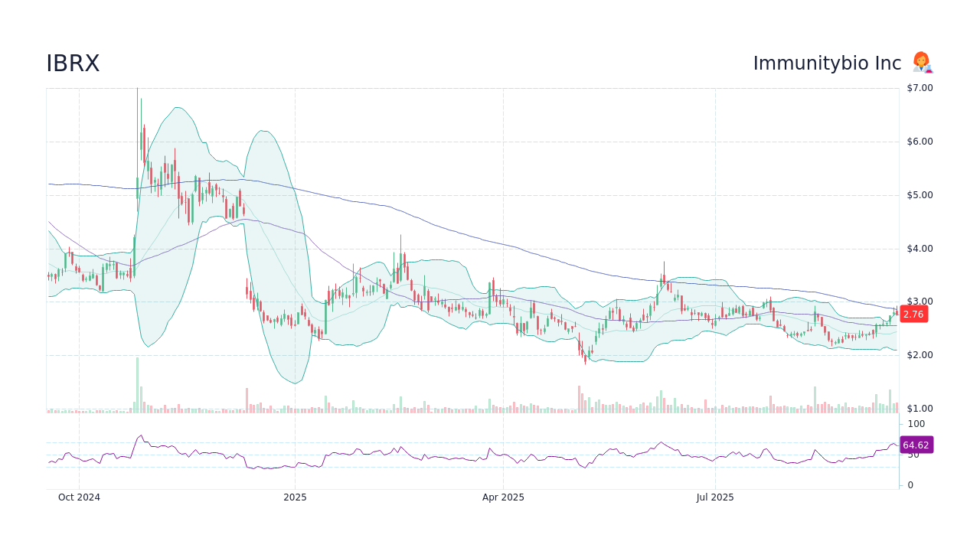Click the RSI axis label 50

click(913, 455)
